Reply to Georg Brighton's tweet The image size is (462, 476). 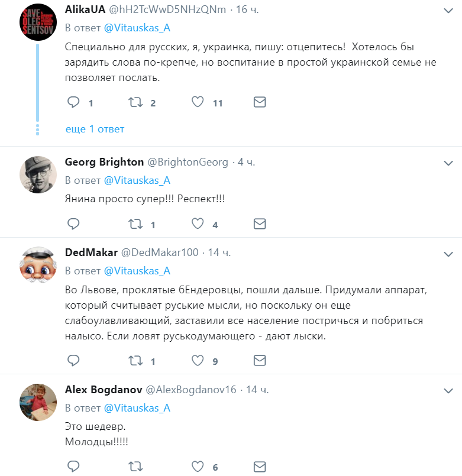[x=73, y=224]
